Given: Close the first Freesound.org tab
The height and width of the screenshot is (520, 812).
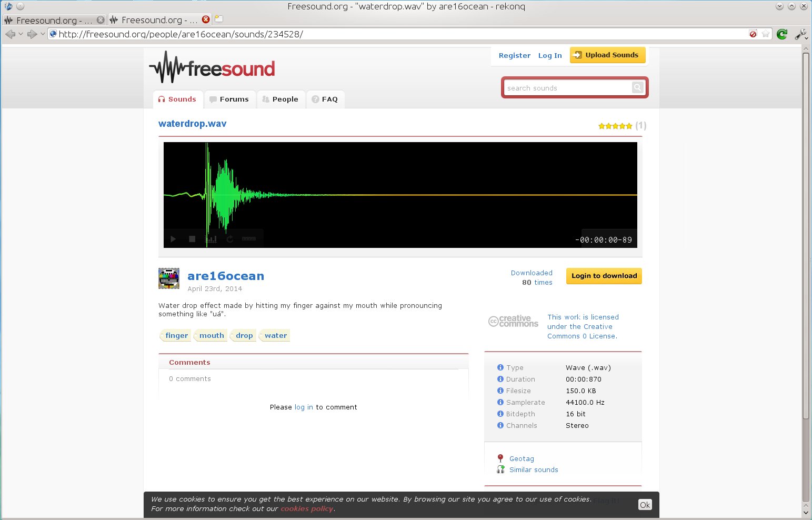Looking at the screenshot, I should point(101,20).
